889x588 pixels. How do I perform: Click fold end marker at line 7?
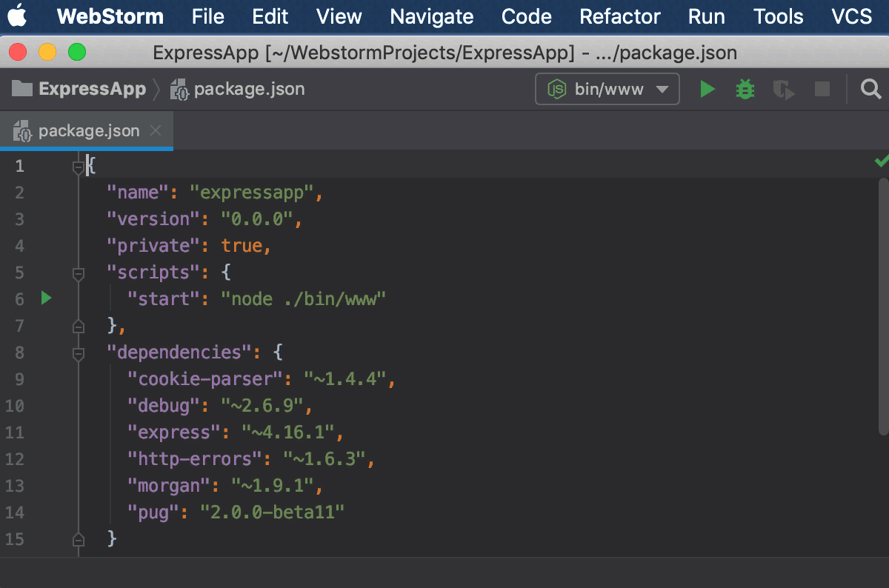[79, 325]
